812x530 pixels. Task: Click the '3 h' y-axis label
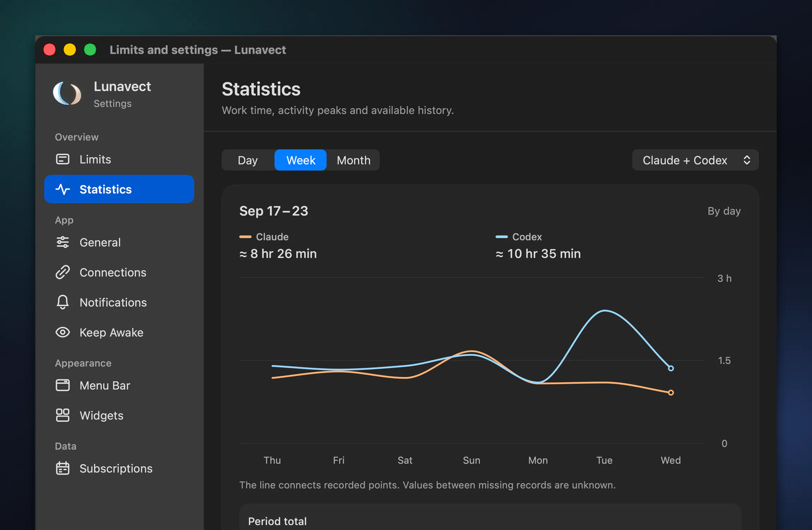click(724, 278)
